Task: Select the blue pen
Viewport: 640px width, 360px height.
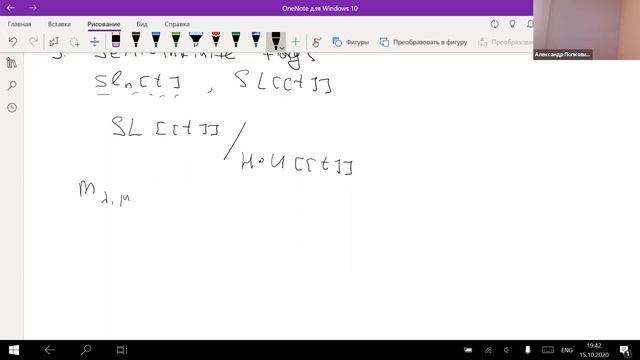Action: (156, 40)
